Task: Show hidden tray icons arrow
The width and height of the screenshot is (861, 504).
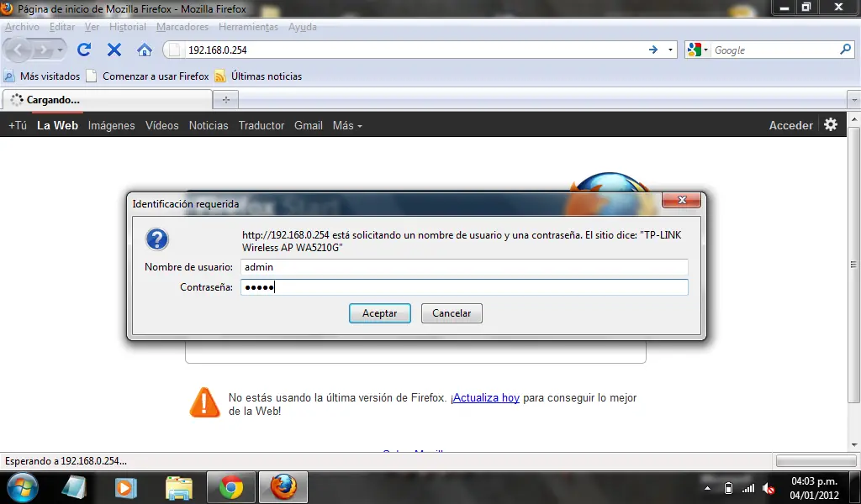Action: pyautogui.click(x=707, y=488)
